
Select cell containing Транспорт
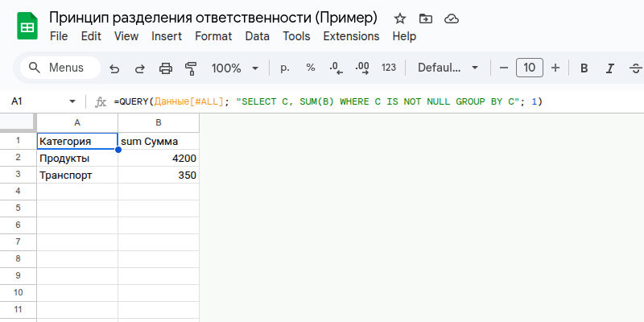[x=77, y=175]
